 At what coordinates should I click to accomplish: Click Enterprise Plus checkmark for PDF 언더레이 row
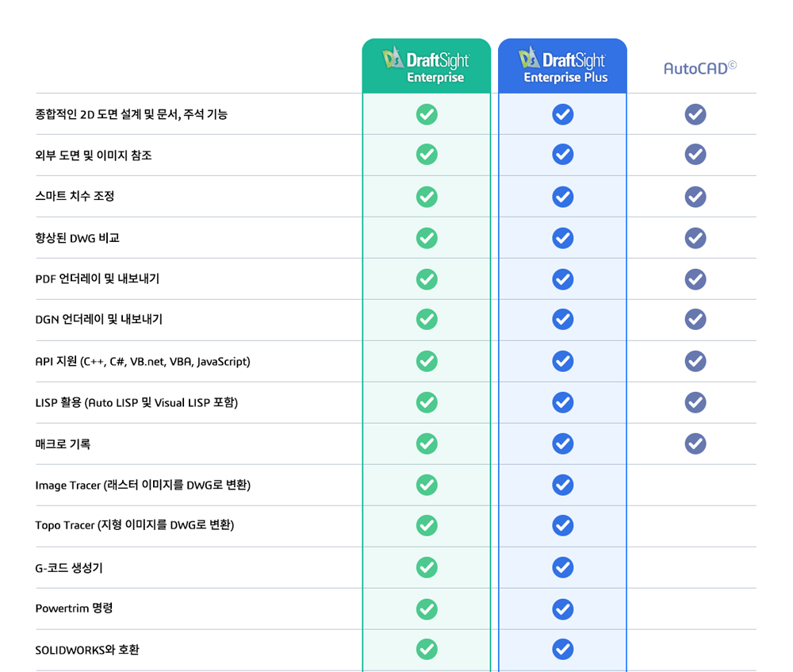tap(563, 279)
